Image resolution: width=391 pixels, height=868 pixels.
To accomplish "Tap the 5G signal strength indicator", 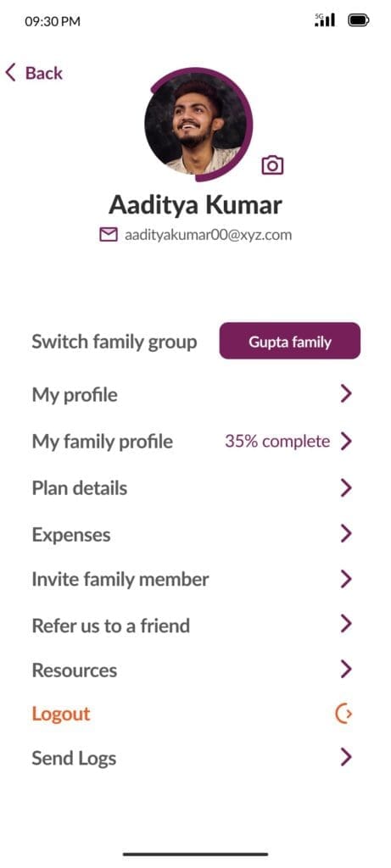I will 325,20.
